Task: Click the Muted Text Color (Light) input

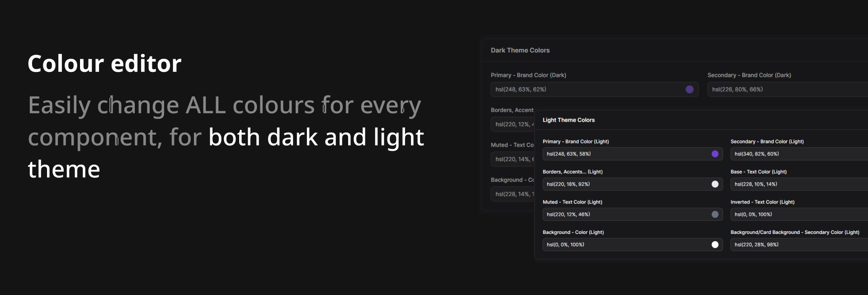Action: click(x=624, y=214)
